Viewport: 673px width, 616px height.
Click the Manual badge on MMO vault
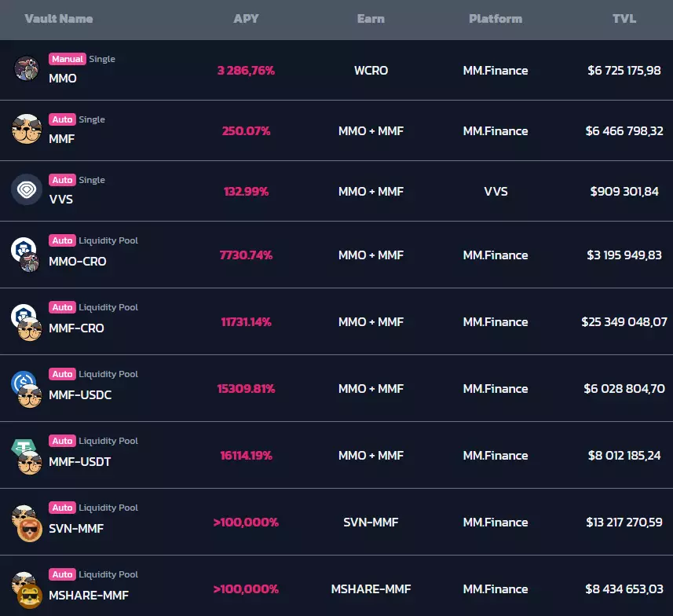(67, 59)
